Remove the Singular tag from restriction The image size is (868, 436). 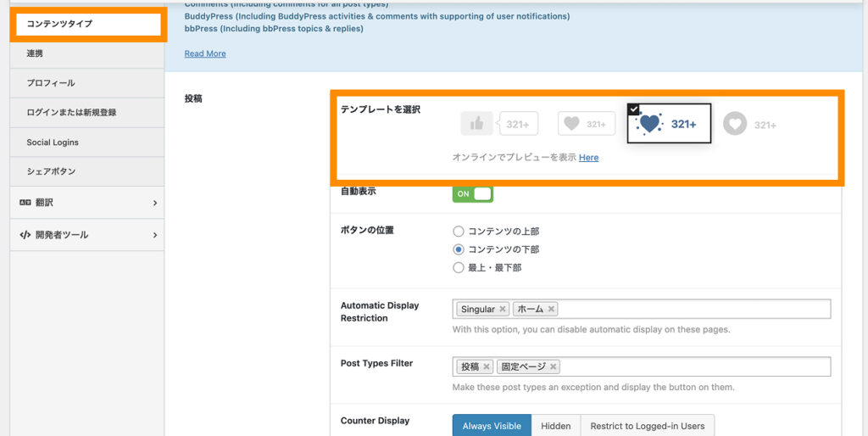503,310
